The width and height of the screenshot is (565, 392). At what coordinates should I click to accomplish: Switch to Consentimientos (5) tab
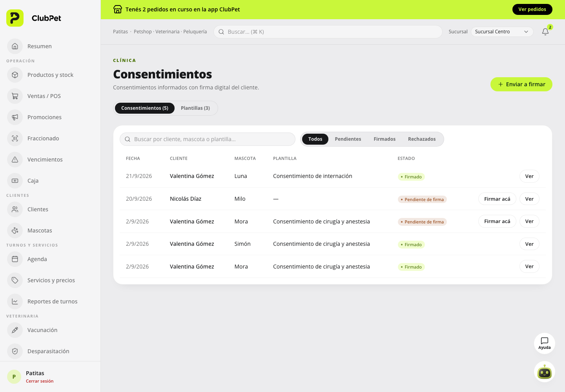(145, 108)
